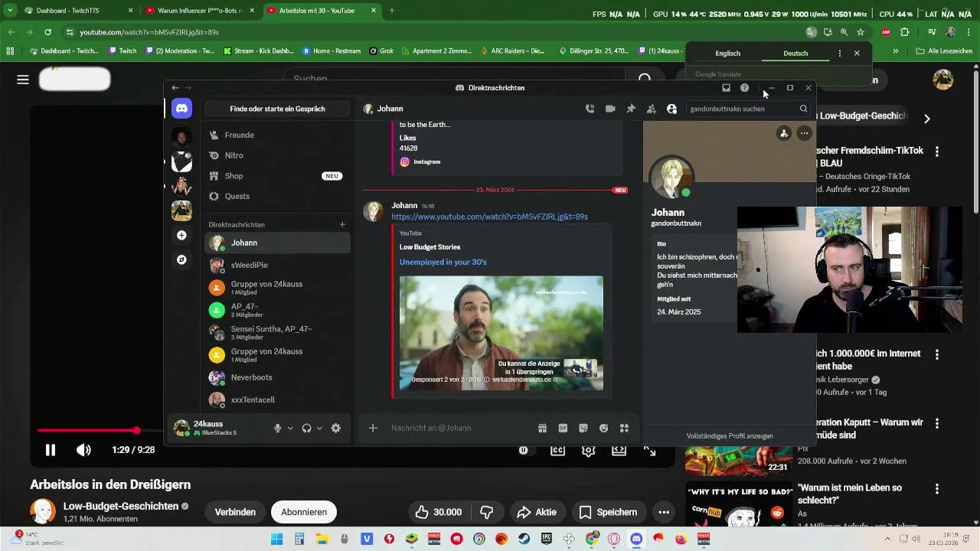Start a voice call with Johann
The image size is (980, 551).
[590, 109]
